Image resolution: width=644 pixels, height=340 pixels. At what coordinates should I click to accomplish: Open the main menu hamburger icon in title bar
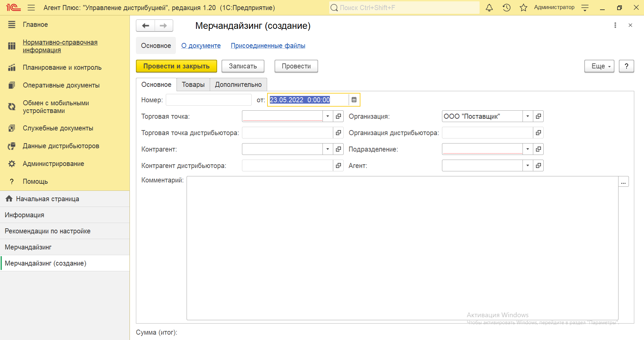(x=31, y=7)
